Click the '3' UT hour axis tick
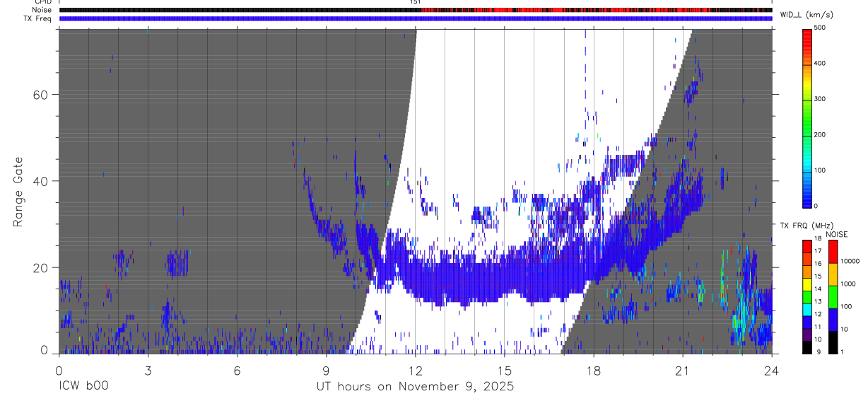This screenshot has height=401, width=868. tap(148, 370)
